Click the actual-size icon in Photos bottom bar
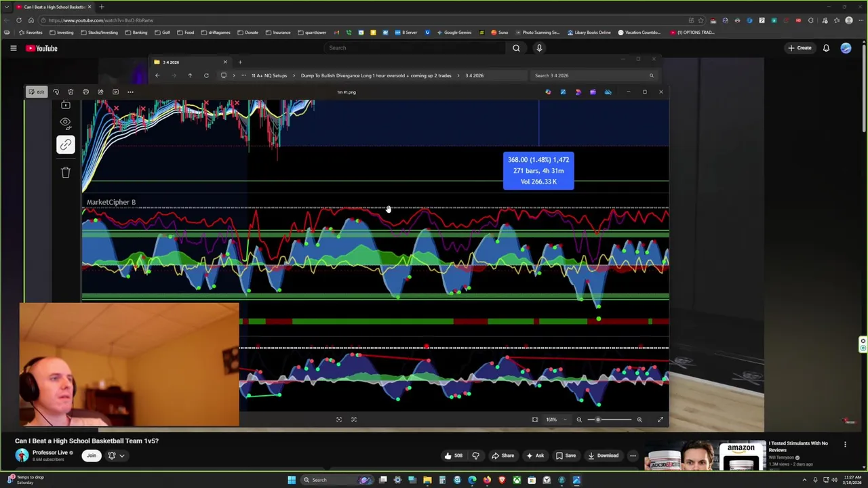868x488 pixels. pyautogui.click(x=353, y=420)
